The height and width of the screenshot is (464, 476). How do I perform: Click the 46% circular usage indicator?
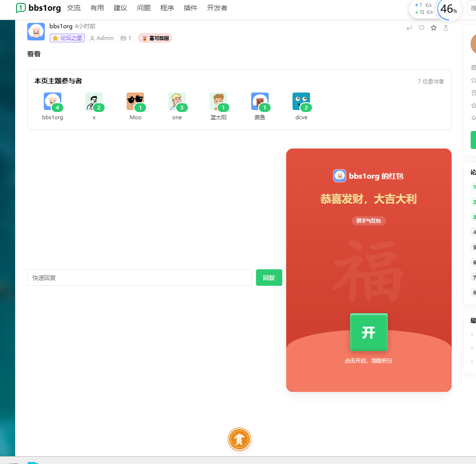coord(449,9)
